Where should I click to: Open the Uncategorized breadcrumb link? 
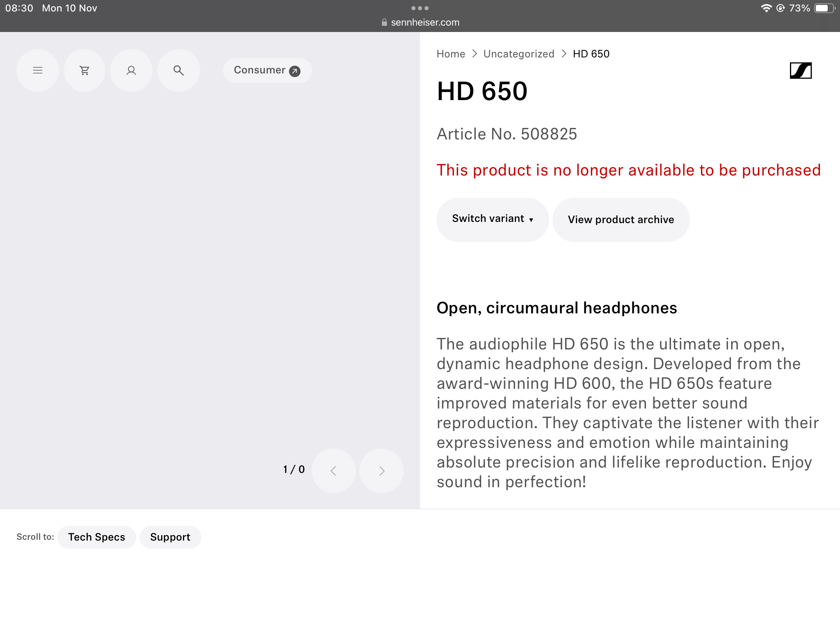[x=518, y=54]
